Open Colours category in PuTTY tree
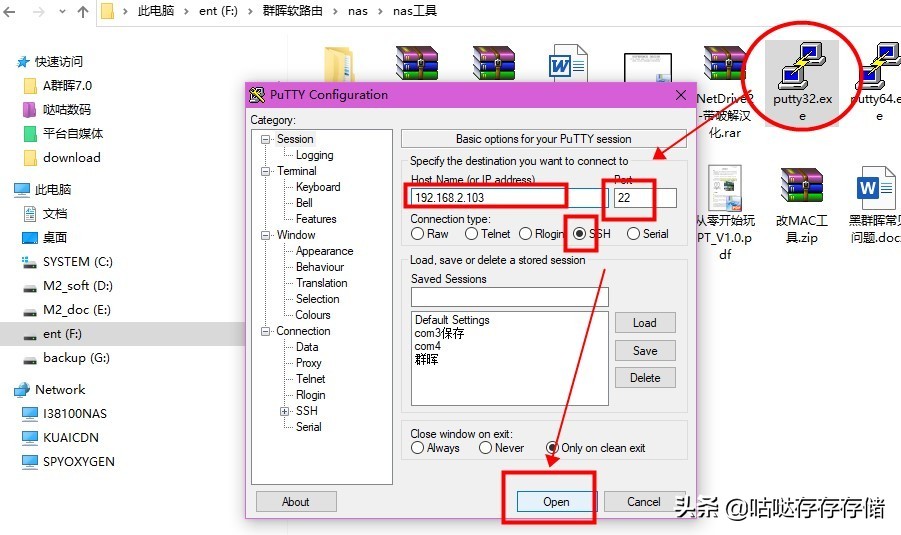 coord(313,315)
